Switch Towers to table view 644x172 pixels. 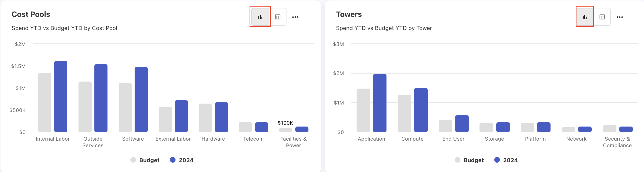602,17
